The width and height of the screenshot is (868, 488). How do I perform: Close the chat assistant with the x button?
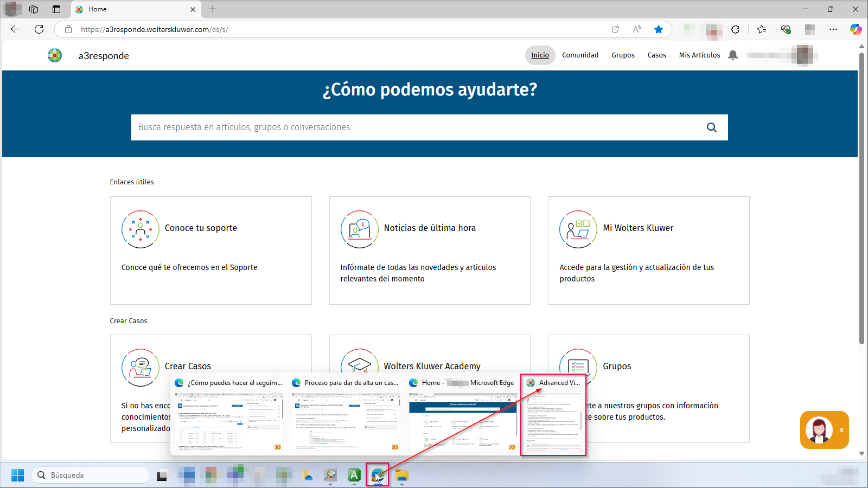tap(841, 430)
